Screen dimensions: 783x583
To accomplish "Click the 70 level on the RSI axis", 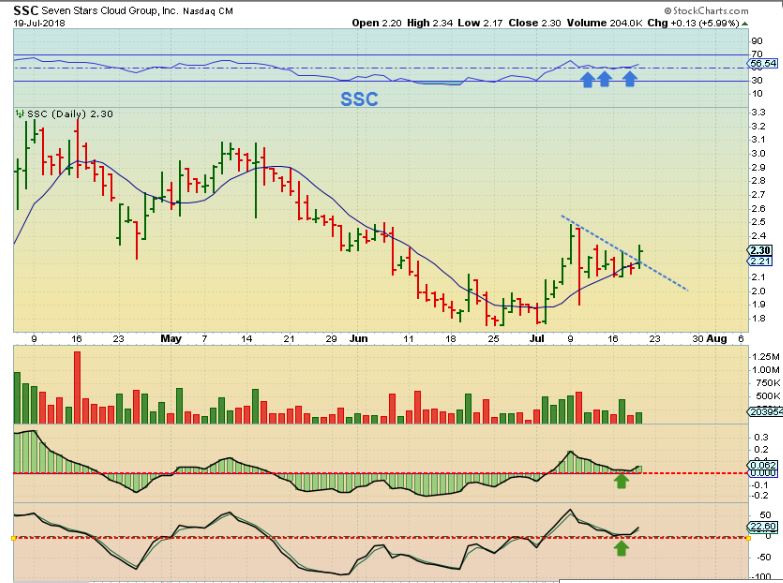I will pyautogui.click(x=757, y=54).
